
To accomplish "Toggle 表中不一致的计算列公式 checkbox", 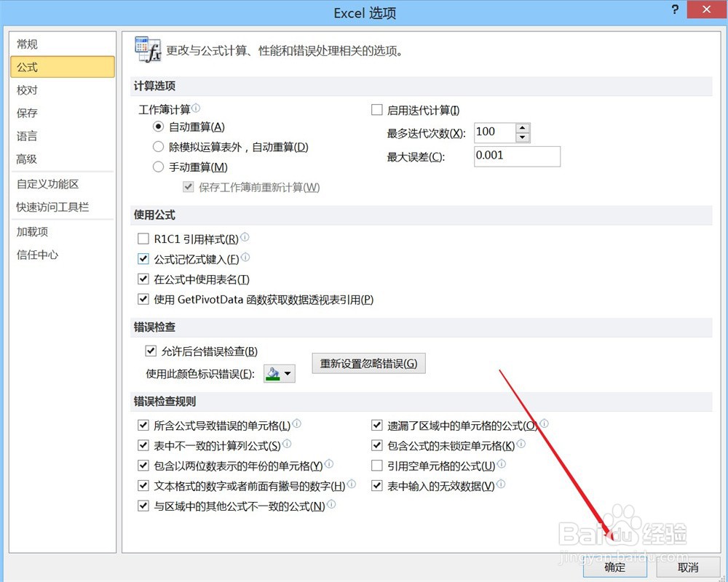I will point(143,445).
